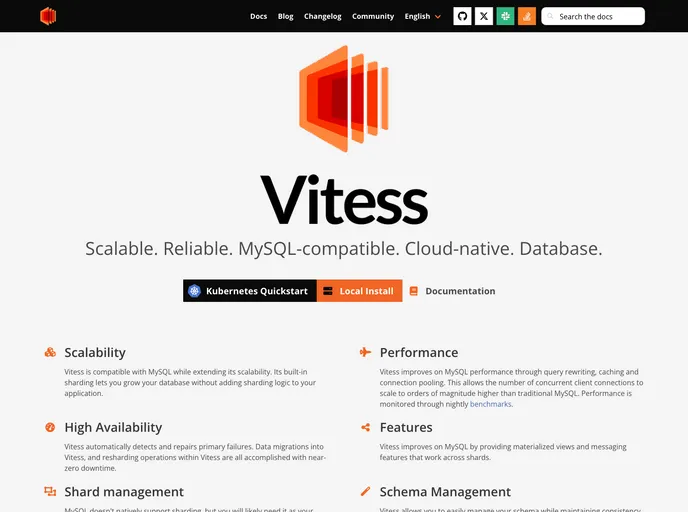Open the GitHub icon link
Viewport: 688px width, 512px height.
pyautogui.click(x=462, y=16)
